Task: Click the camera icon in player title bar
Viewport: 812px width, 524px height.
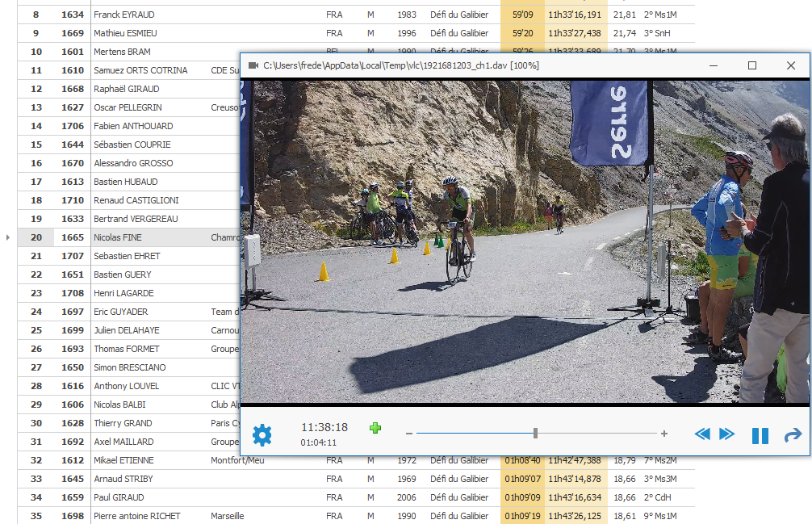Action: coord(253,65)
